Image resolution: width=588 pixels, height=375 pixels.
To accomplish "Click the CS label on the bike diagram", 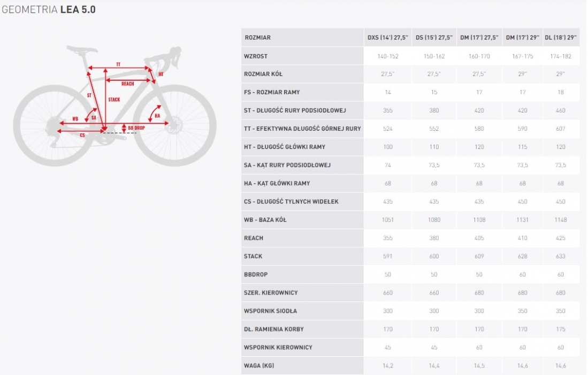I will 82,136.
